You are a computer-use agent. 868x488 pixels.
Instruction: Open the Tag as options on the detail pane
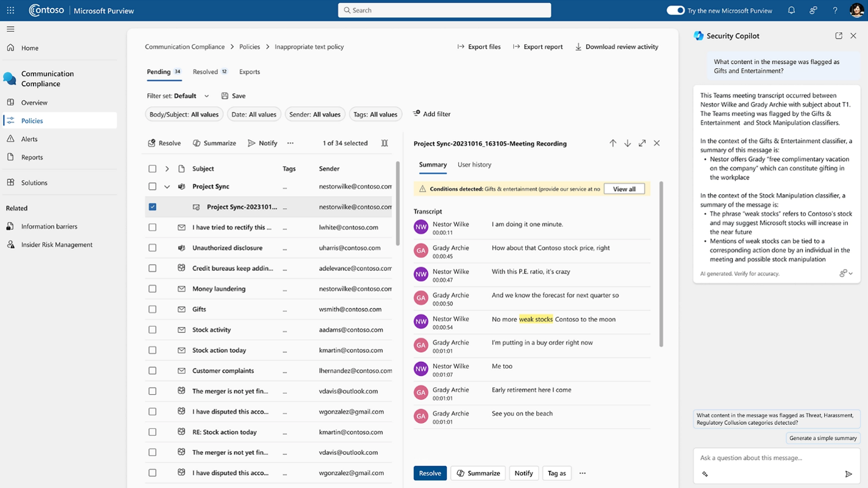coord(556,473)
